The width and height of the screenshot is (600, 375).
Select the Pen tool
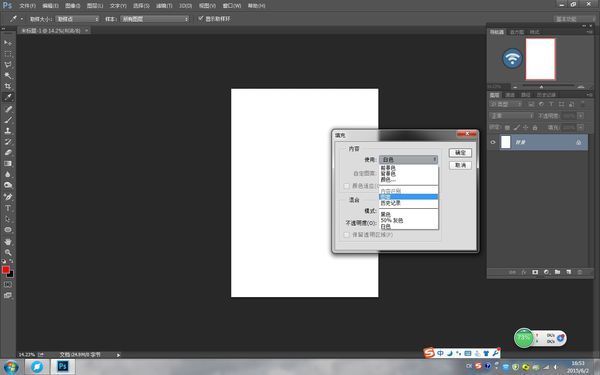8,197
